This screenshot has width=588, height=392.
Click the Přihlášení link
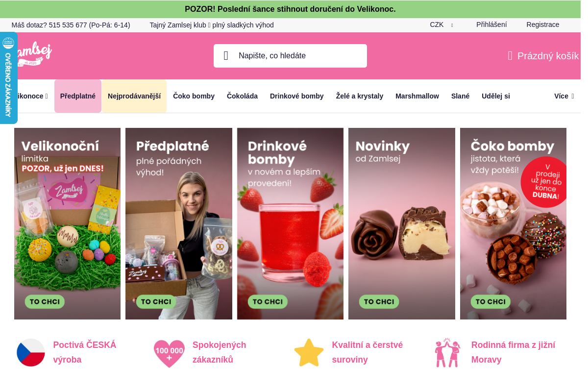point(491,24)
